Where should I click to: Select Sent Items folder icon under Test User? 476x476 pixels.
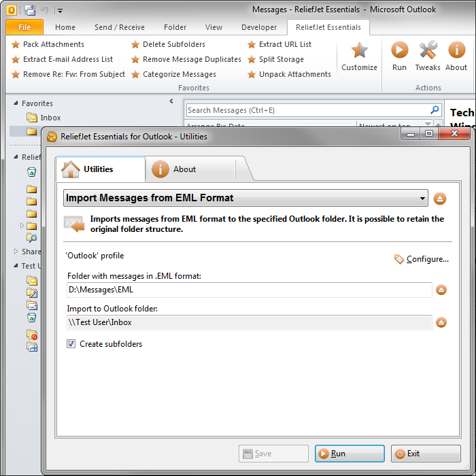(31, 305)
